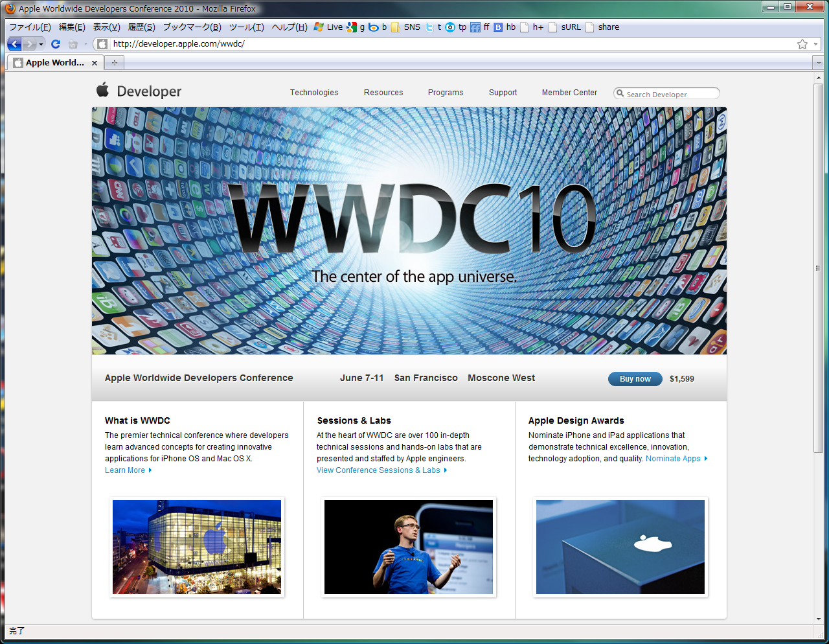This screenshot has height=644, width=829.
Task: Click the WWDC10 hero banner image
Action: coord(409,231)
